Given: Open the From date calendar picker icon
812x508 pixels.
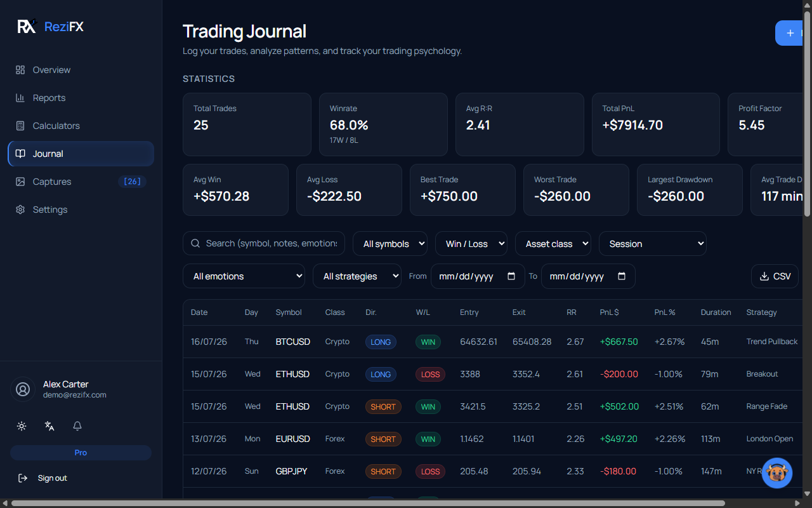Looking at the screenshot, I should point(511,276).
